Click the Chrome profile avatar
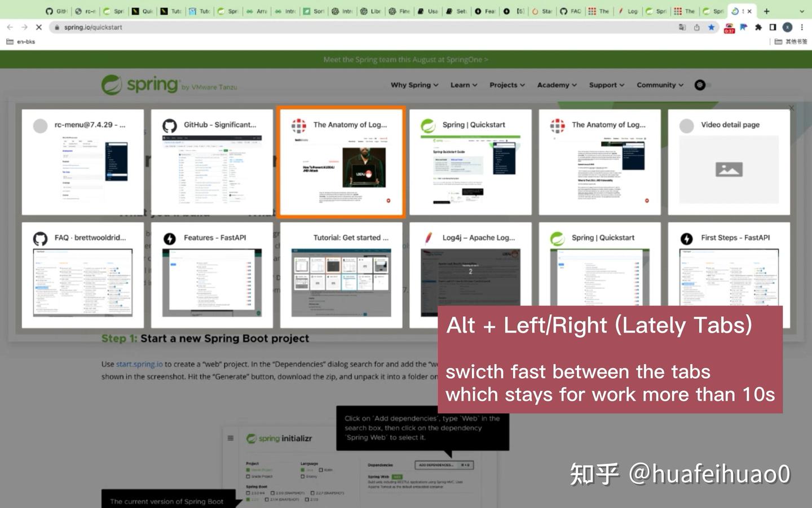This screenshot has height=508, width=812. pos(787,27)
